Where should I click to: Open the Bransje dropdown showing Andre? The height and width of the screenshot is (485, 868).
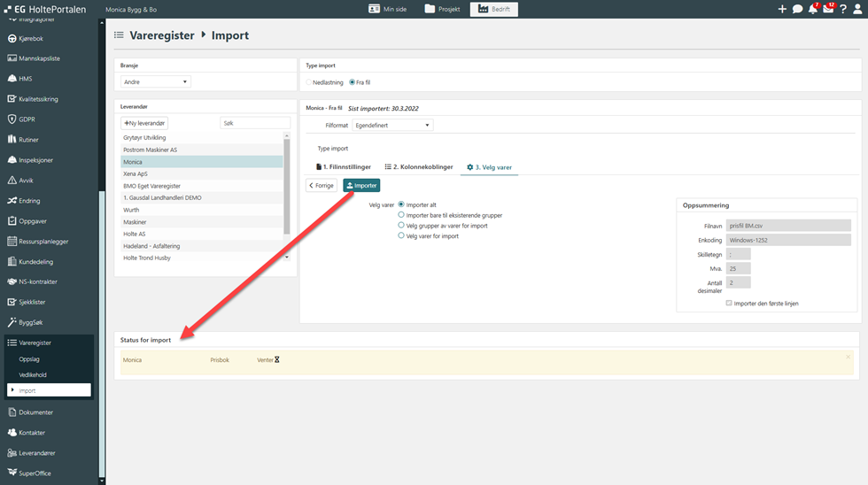pyautogui.click(x=156, y=82)
